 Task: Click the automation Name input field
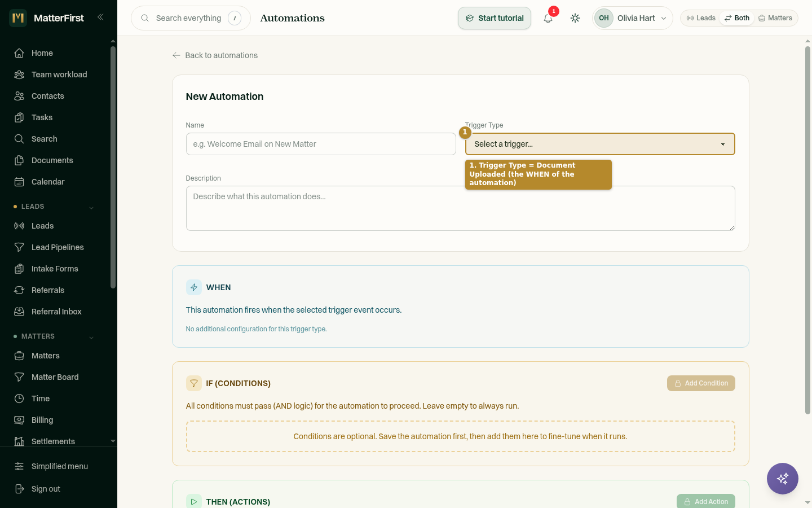pos(321,144)
